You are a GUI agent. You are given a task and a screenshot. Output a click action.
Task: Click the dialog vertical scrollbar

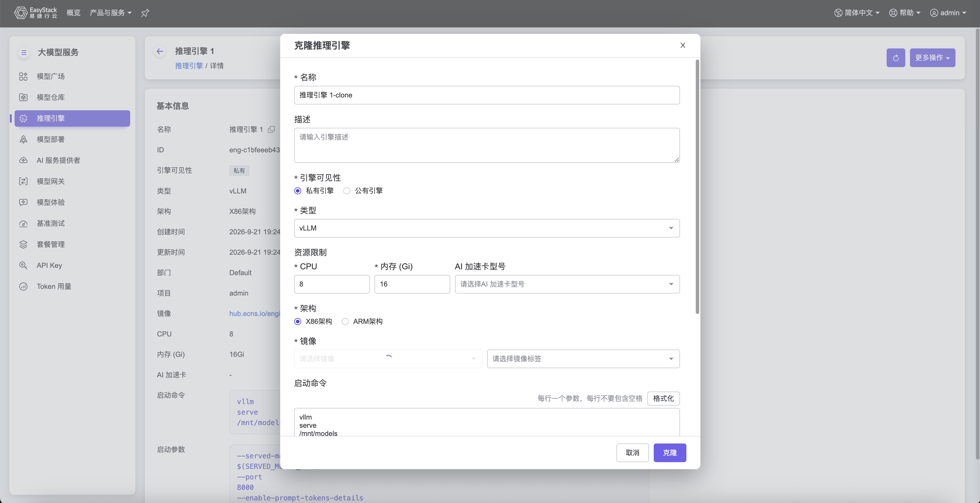pos(697,186)
